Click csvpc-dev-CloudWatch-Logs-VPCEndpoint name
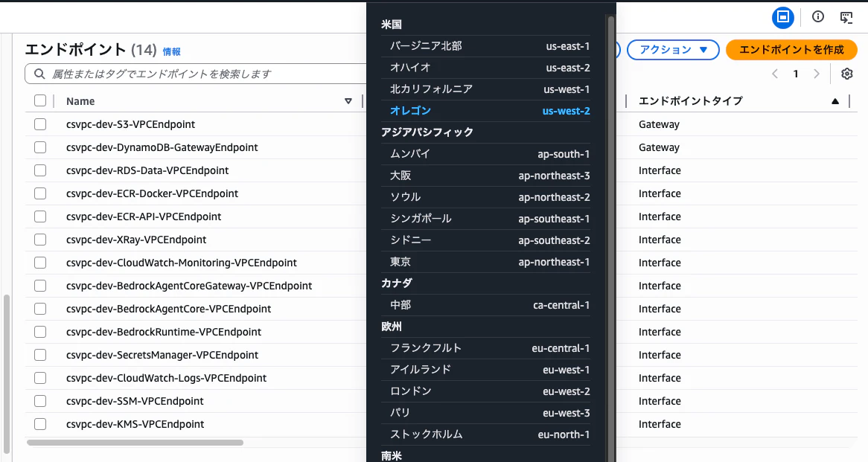This screenshot has height=462, width=868. tap(166, 378)
